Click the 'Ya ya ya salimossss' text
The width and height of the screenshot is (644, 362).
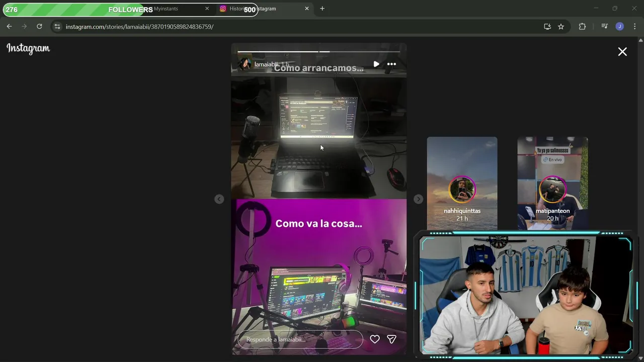552,150
